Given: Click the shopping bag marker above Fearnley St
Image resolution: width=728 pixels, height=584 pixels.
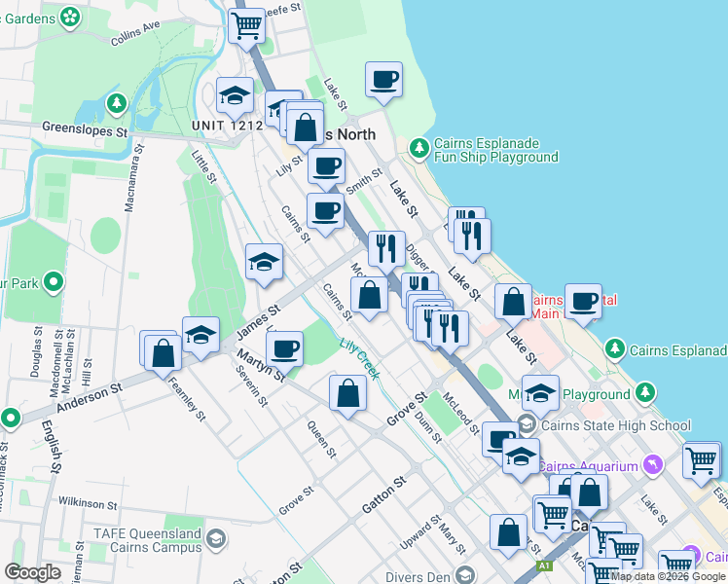Looking at the screenshot, I should coord(163,354).
